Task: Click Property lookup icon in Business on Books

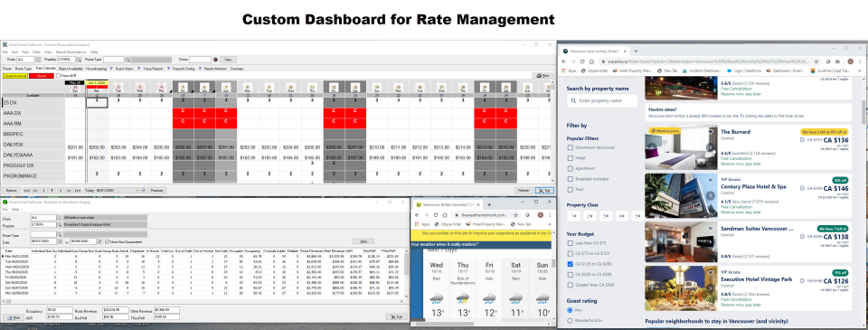Action: click(60, 225)
